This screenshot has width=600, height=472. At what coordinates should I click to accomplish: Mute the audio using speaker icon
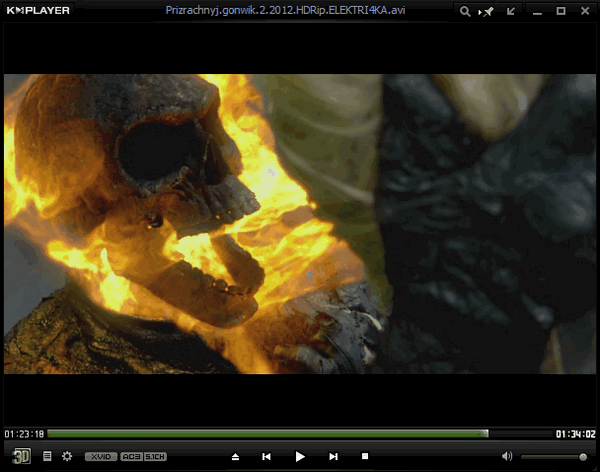pyautogui.click(x=507, y=456)
